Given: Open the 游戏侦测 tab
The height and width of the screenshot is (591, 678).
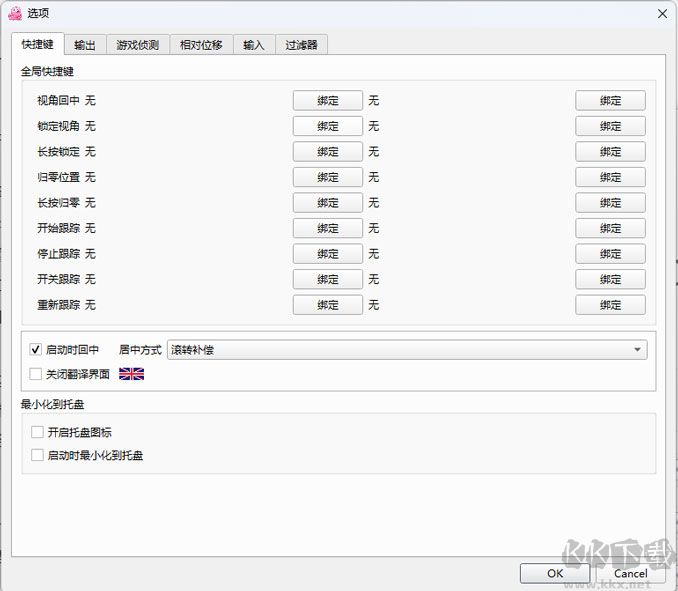Looking at the screenshot, I should tap(138, 45).
